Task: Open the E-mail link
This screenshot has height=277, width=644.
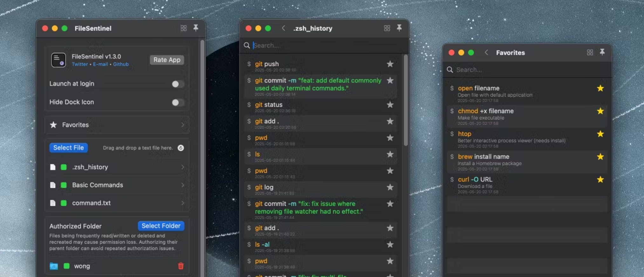Action: point(100,64)
